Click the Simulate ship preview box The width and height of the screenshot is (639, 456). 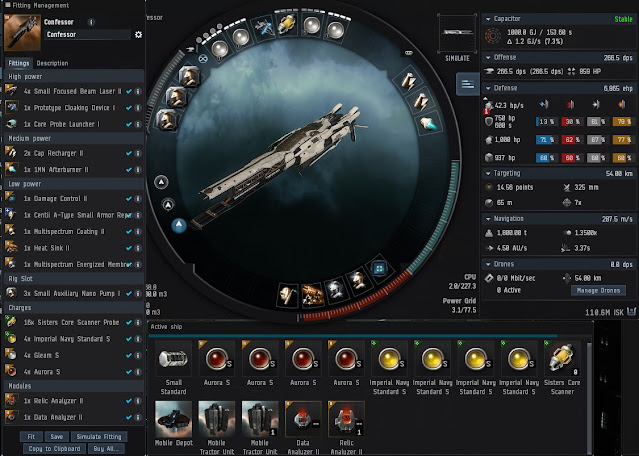click(x=457, y=34)
